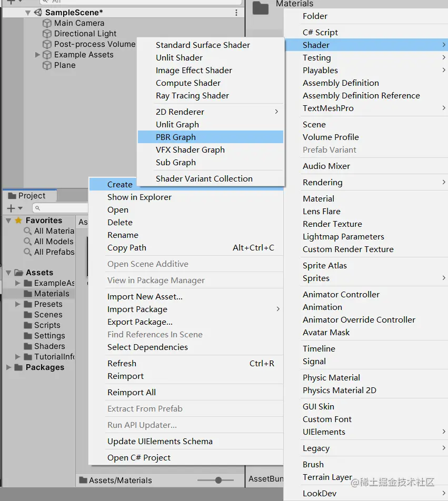This screenshot has width=448, height=501.
Task: Click the Scripts folder icon
Action: pos(28,325)
